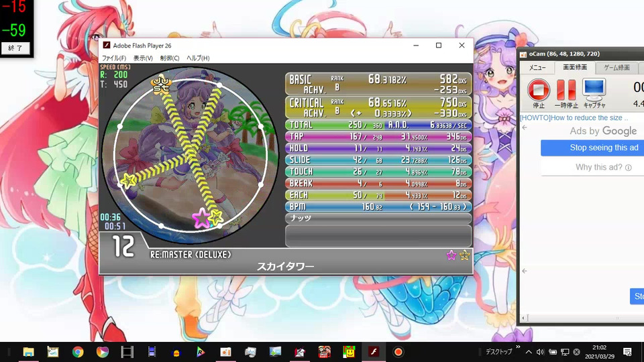Open ファイル(F) menu in Flash Player
The width and height of the screenshot is (644, 362).
pyautogui.click(x=114, y=58)
